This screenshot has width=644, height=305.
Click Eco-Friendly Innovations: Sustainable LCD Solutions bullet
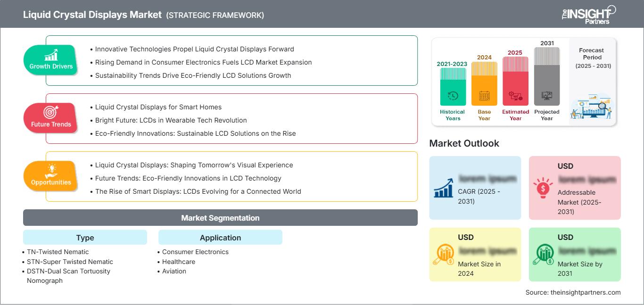[x=195, y=133]
